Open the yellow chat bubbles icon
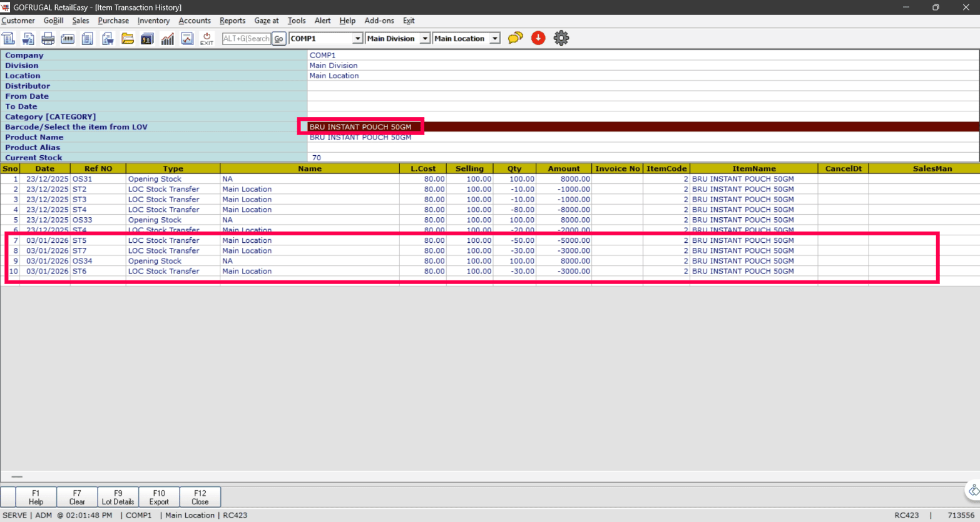This screenshot has height=522, width=980. tap(515, 38)
